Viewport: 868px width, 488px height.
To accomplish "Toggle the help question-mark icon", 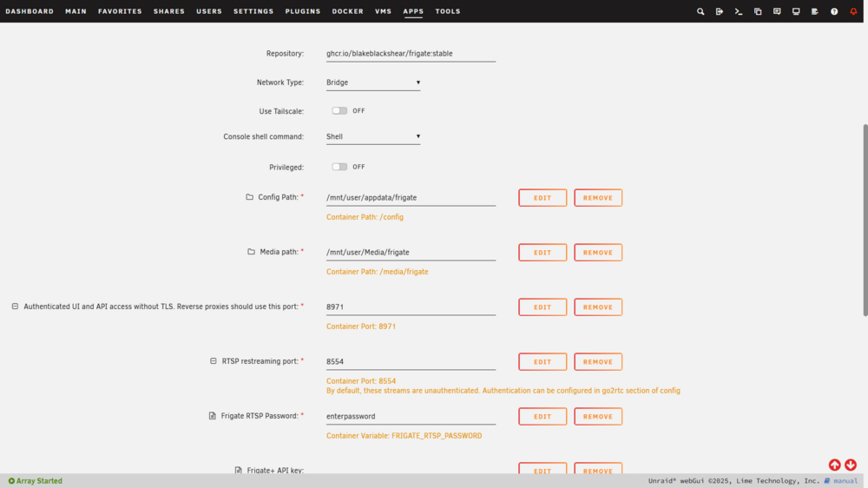I will click(834, 11).
